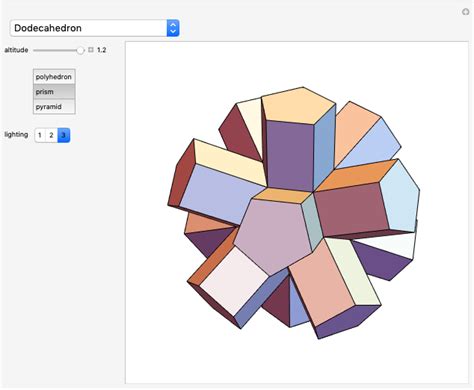This screenshot has height=390, width=474.
Task: Click the central pink pentagonal face
Action: coord(273,235)
